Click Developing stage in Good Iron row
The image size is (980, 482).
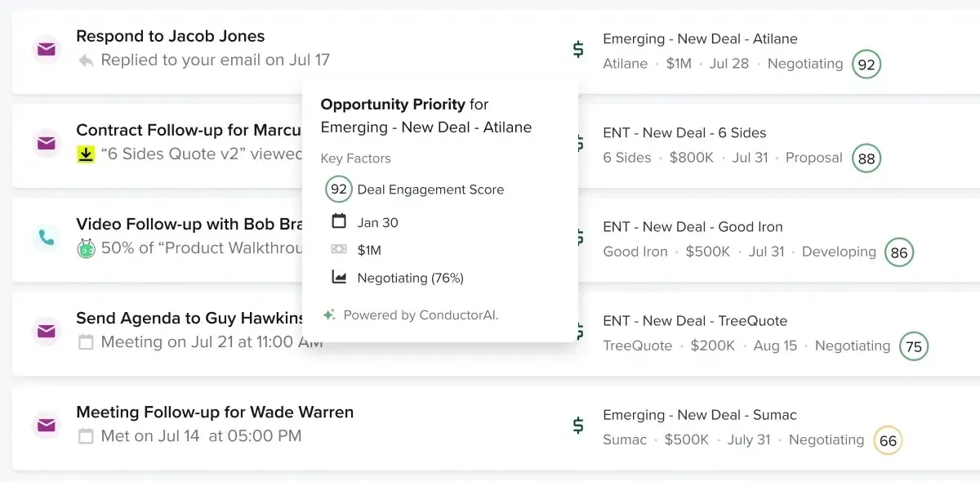pos(839,251)
